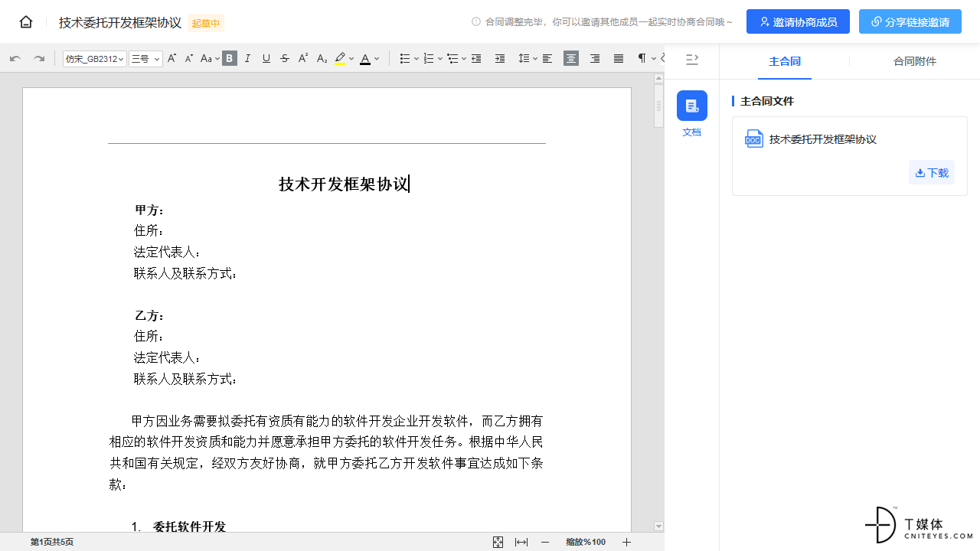Fit page to width icon
The image size is (980, 551).
pyautogui.click(x=521, y=542)
